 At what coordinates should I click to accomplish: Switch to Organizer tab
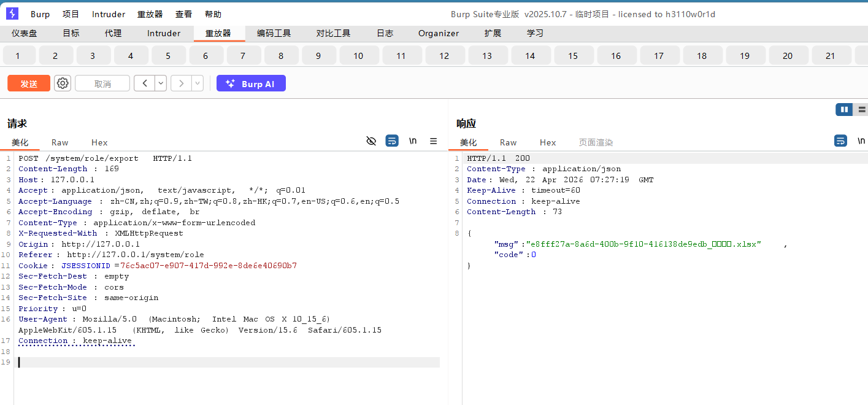coord(439,34)
